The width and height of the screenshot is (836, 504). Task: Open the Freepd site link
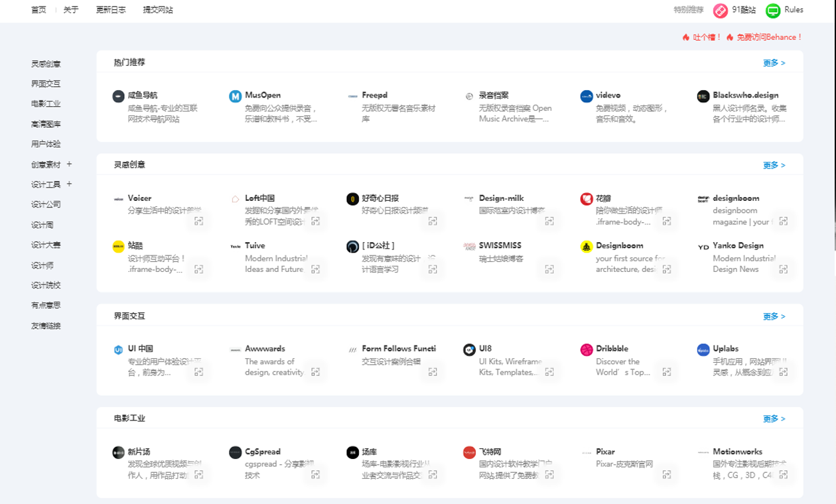pos(374,95)
